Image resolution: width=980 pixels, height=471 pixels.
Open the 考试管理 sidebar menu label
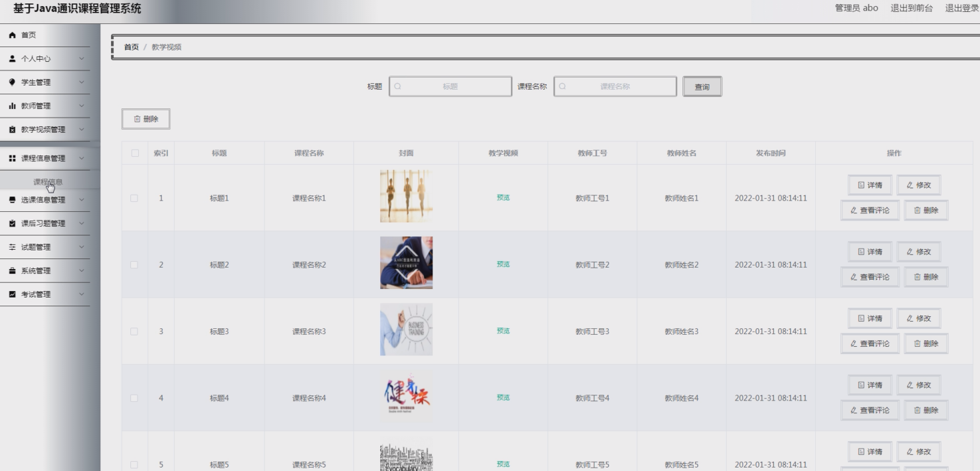click(36, 294)
